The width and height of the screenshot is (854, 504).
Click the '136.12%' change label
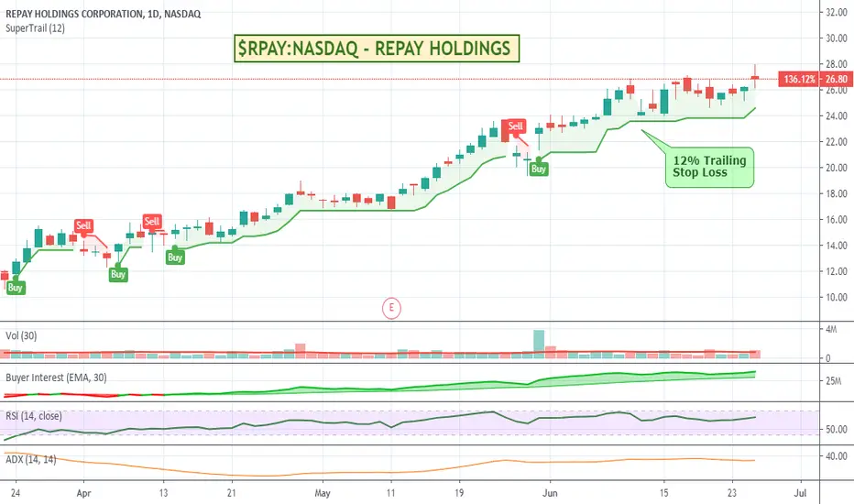[x=800, y=79]
